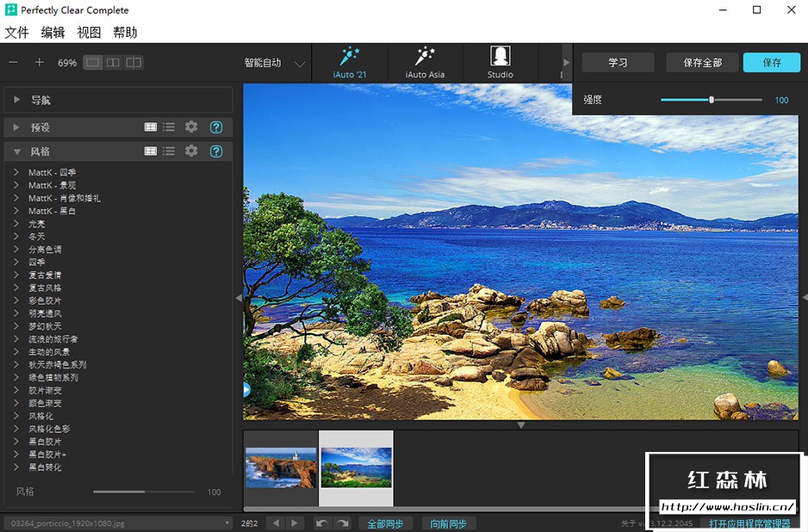Adjust the 强度 slider handle
The image size is (808, 532).
pyautogui.click(x=712, y=100)
